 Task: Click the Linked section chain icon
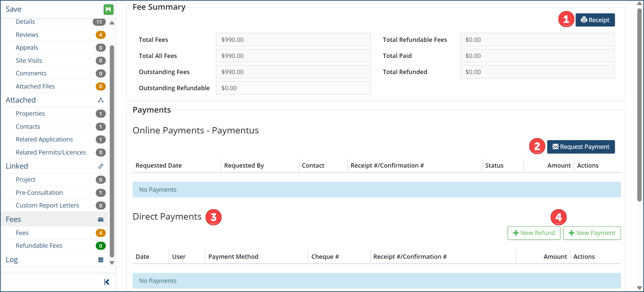point(101,166)
